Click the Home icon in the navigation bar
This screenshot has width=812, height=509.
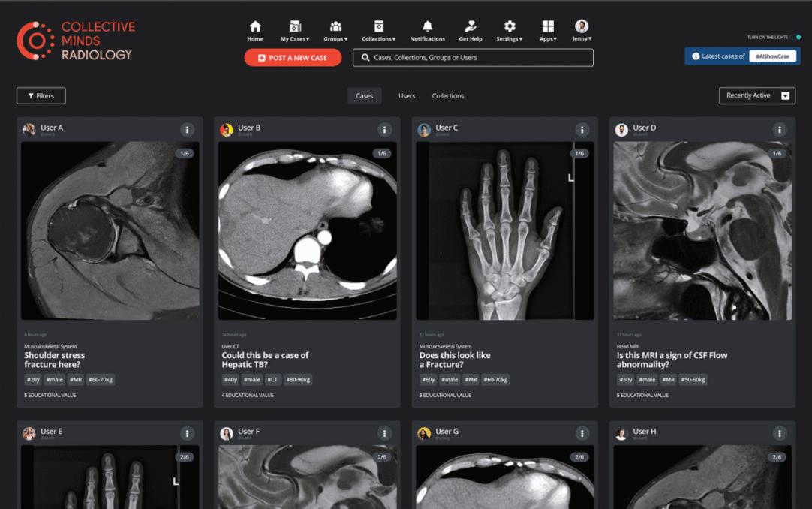tap(255, 25)
